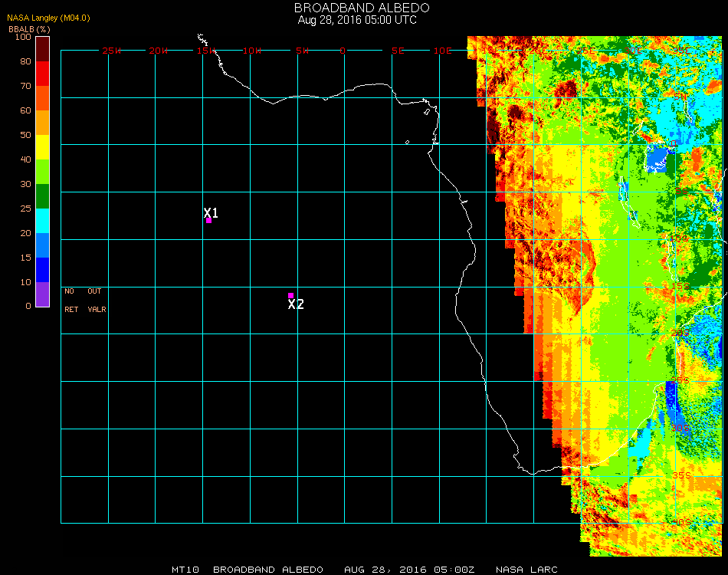Screen dimensions: 728x575
Task: Click the NASA LARC footer text
Action: click(x=526, y=570)
